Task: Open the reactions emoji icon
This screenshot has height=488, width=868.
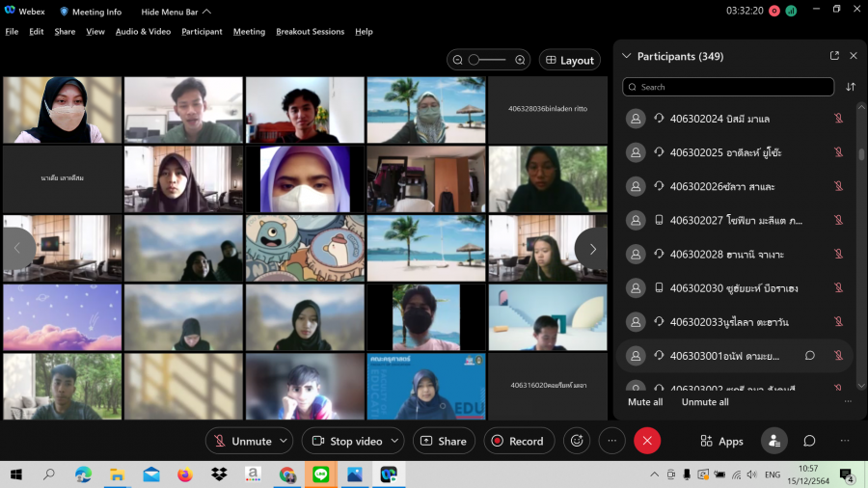Action: point(577,441)
